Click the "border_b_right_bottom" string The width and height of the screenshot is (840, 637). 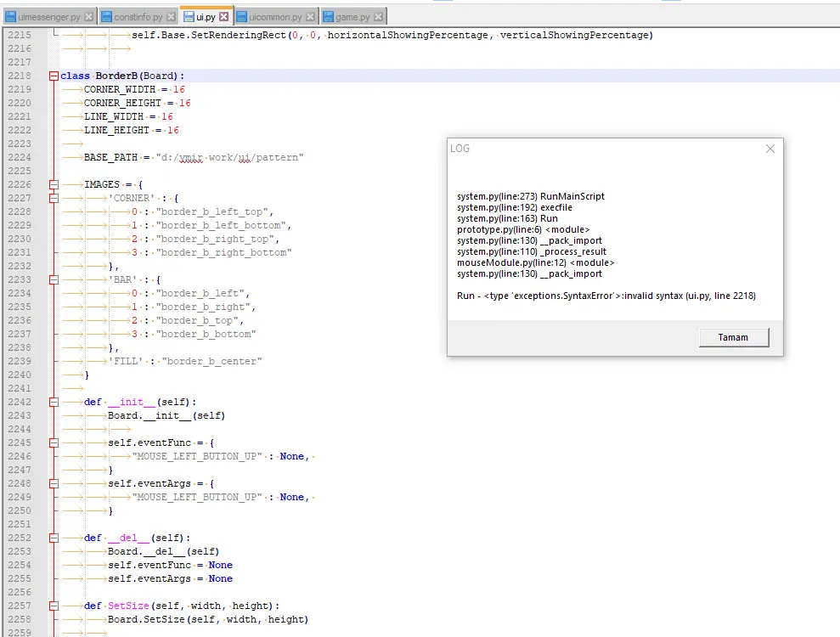coord(223,253)
